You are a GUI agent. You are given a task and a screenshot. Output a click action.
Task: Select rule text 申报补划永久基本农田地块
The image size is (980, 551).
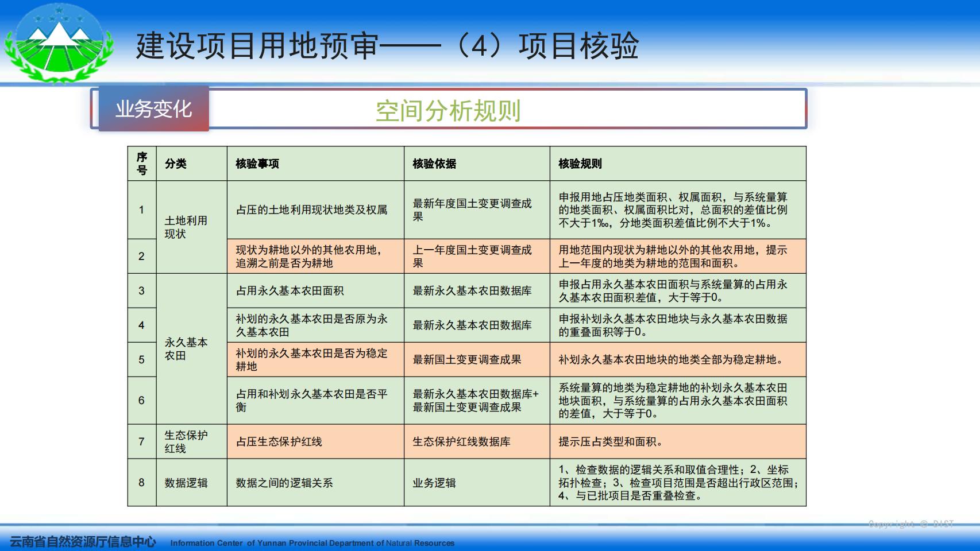pyautogui.click(x=678, y=325)
